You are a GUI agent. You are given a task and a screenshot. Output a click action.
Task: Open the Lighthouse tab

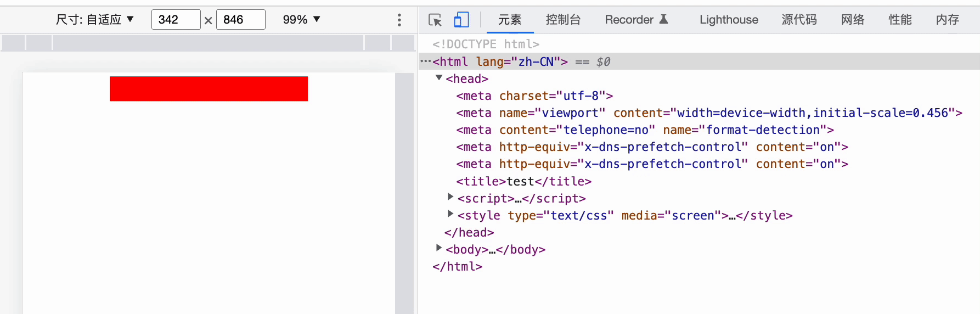(x=729, y=20)
